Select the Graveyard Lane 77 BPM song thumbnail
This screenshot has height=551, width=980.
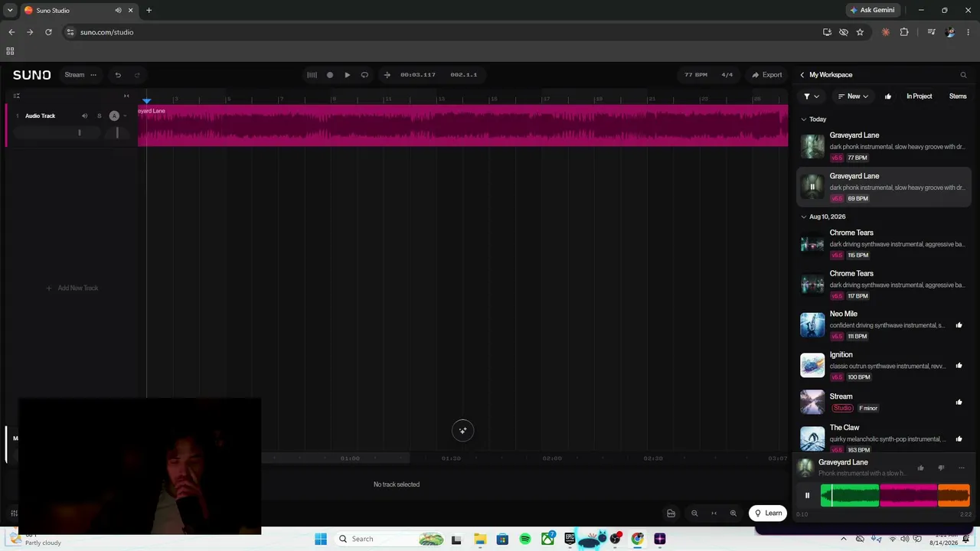tap(812, 146)
